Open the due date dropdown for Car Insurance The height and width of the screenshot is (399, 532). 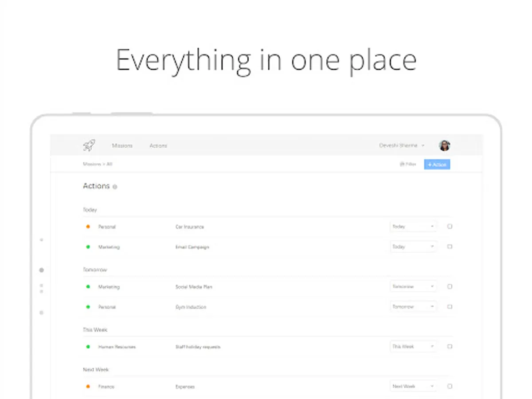click(x=413, y=227)
